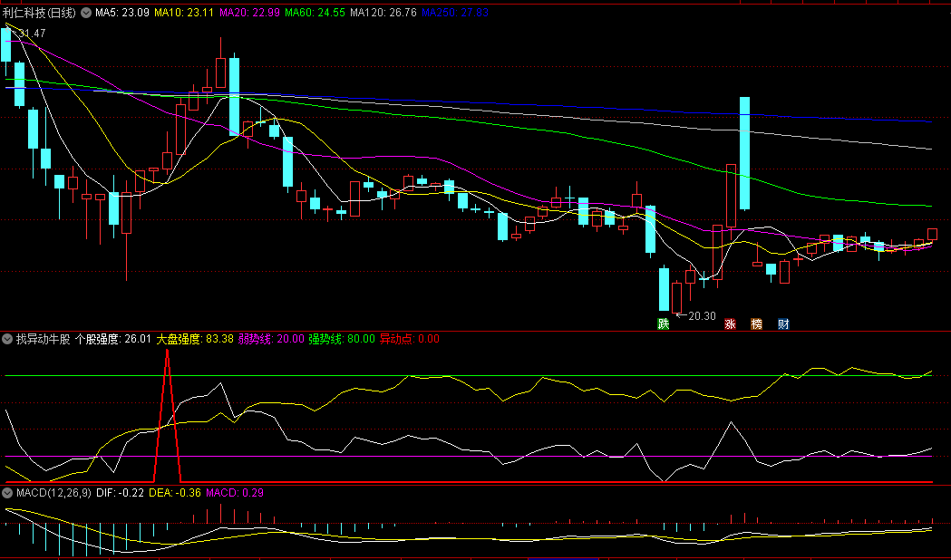The height and width of the screenshot is (560, 951).
Task: Click the MACD(12,26,9) indicator name
Action: [53, 493]
